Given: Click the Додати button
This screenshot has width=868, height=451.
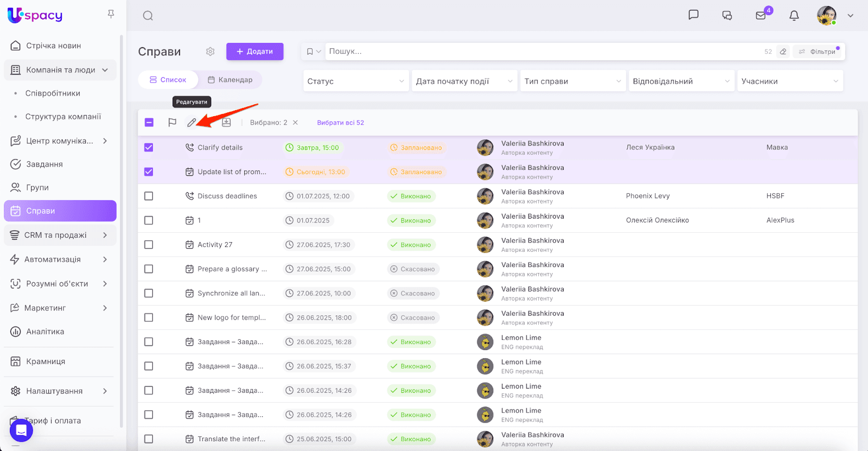Looking at the screenshot, I should click(x=254, y=52).
